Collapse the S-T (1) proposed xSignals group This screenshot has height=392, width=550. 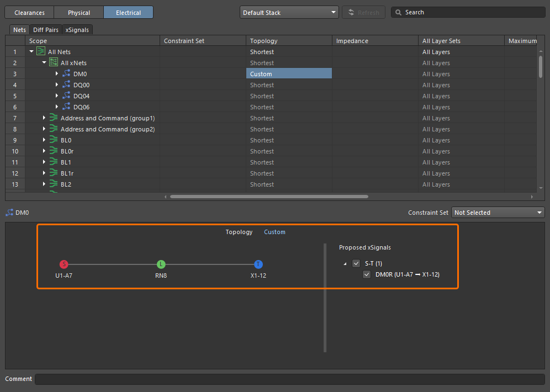pyautogui.click(x=346, y=264)
